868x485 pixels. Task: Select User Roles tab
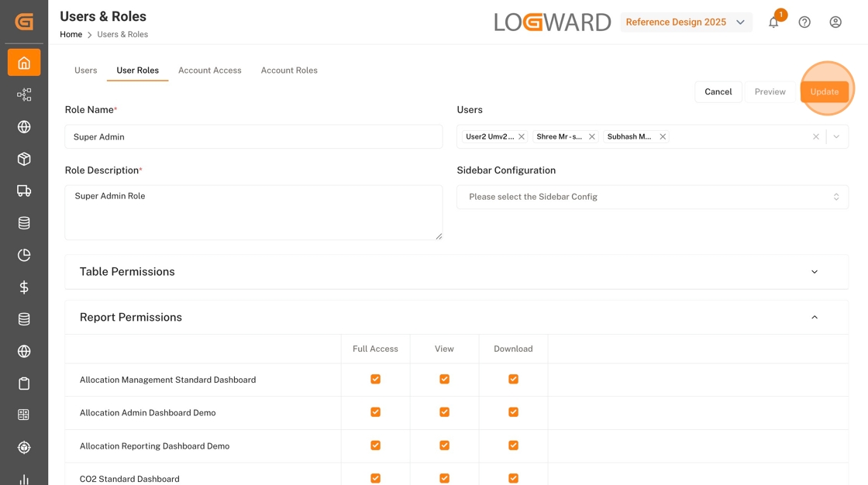[x=137, y=71]
